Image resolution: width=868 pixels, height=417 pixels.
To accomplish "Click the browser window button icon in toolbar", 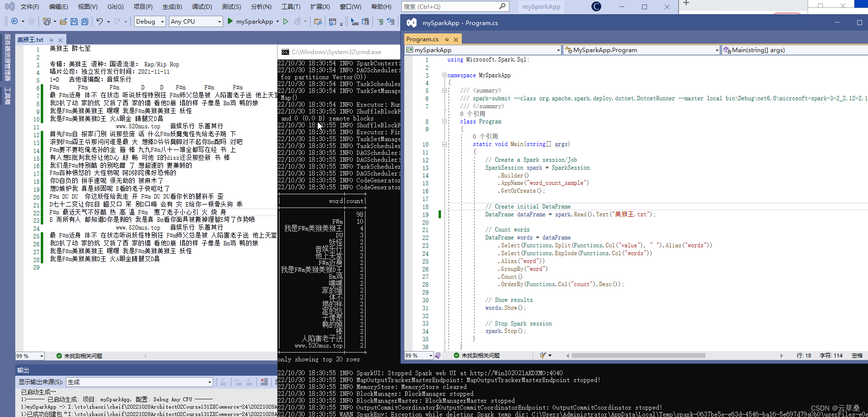I will tap(333, 21).
